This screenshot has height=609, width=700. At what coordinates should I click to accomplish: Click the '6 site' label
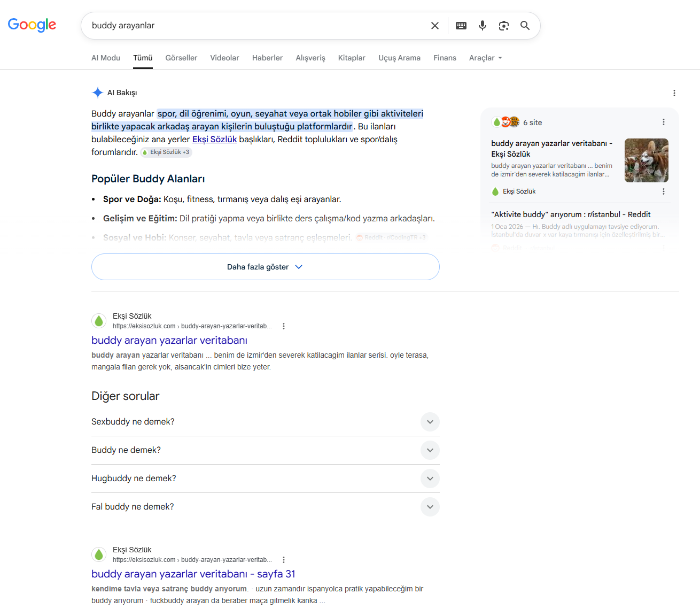(x=533, y=122)
